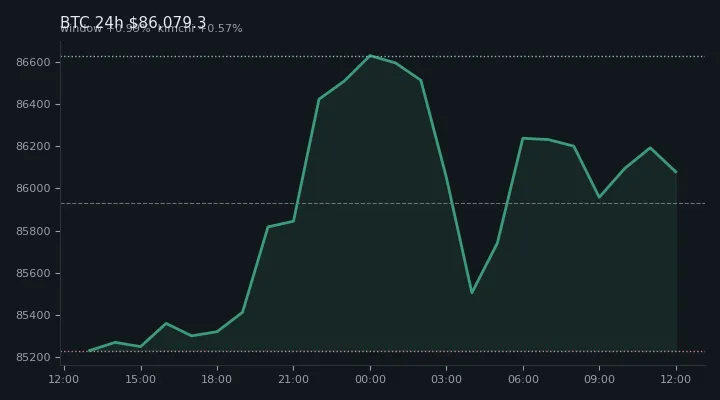Click the y-axis label 85800

coord(33,231)
